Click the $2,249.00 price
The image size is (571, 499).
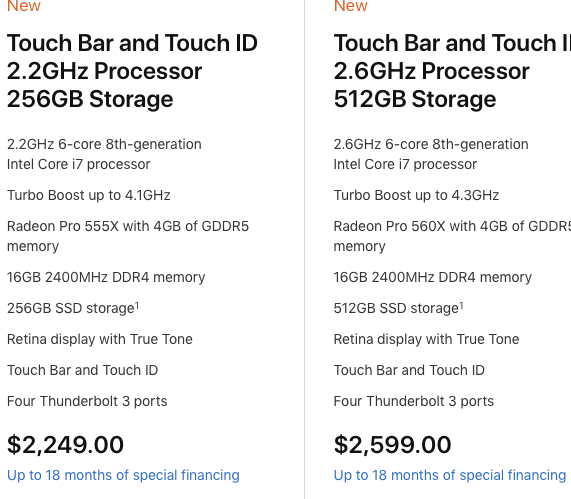tap(66, 445)
